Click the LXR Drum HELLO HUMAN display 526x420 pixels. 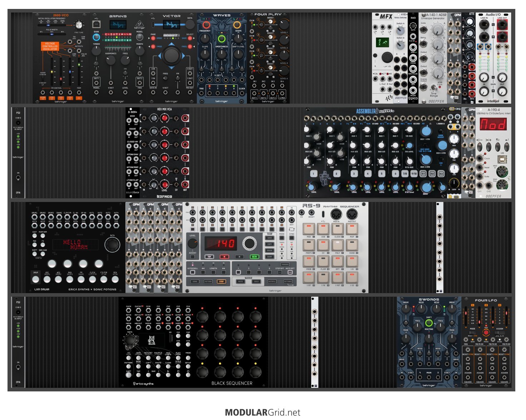pos(75,245)
